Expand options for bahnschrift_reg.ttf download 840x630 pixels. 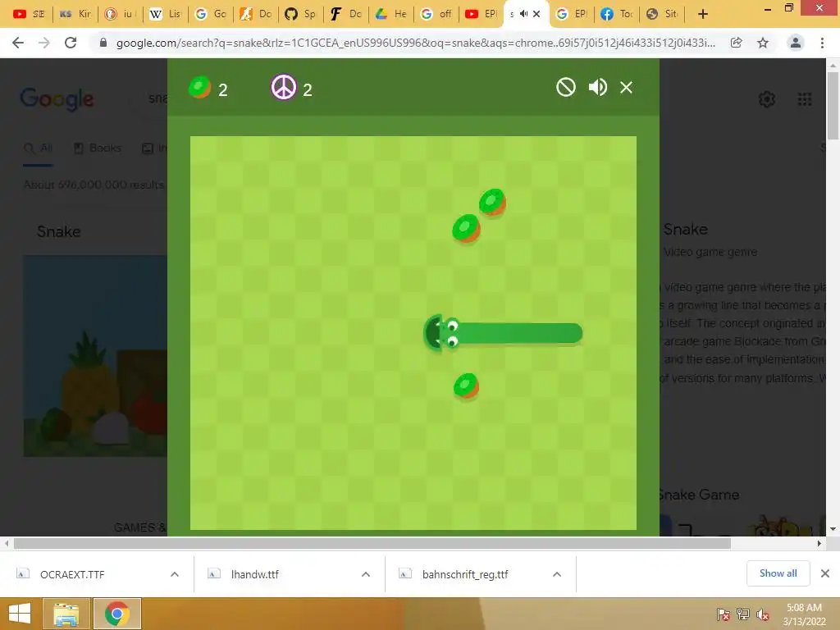557,574
